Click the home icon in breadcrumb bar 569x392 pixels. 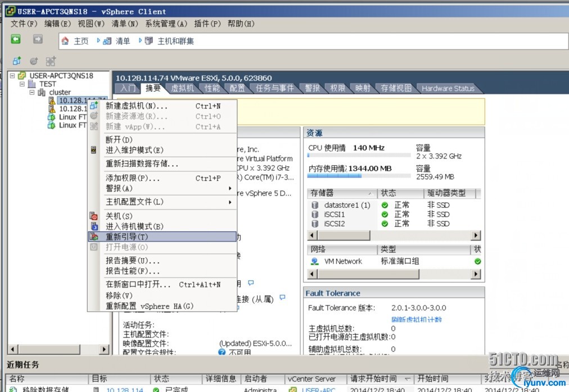point(65,41)
